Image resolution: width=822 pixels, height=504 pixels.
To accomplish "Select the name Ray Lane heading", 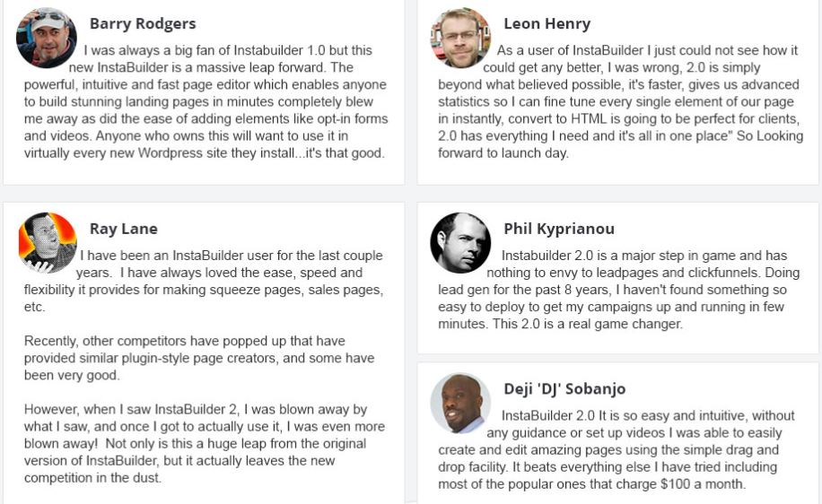I will [x=124, y=229].
